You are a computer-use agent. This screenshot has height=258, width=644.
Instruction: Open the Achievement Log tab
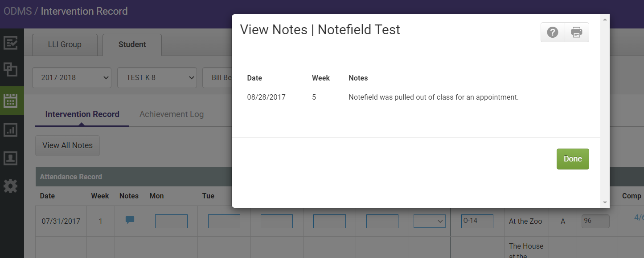(x=171, y=114)
